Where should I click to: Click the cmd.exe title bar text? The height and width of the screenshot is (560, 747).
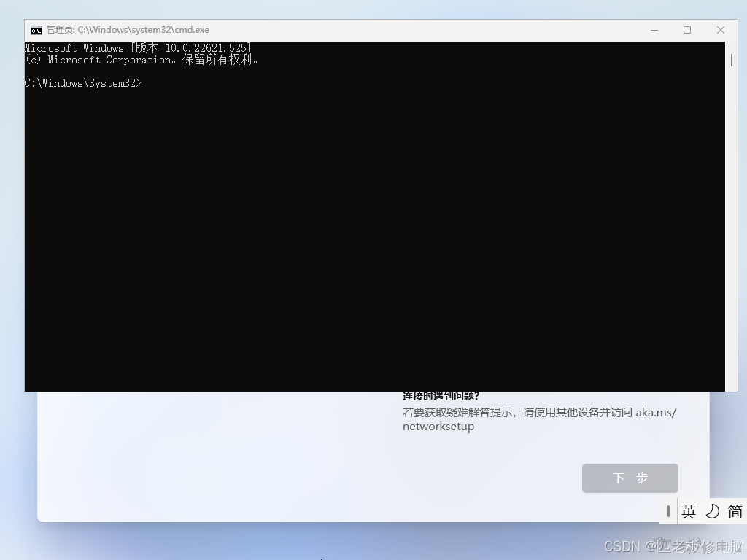128,30
